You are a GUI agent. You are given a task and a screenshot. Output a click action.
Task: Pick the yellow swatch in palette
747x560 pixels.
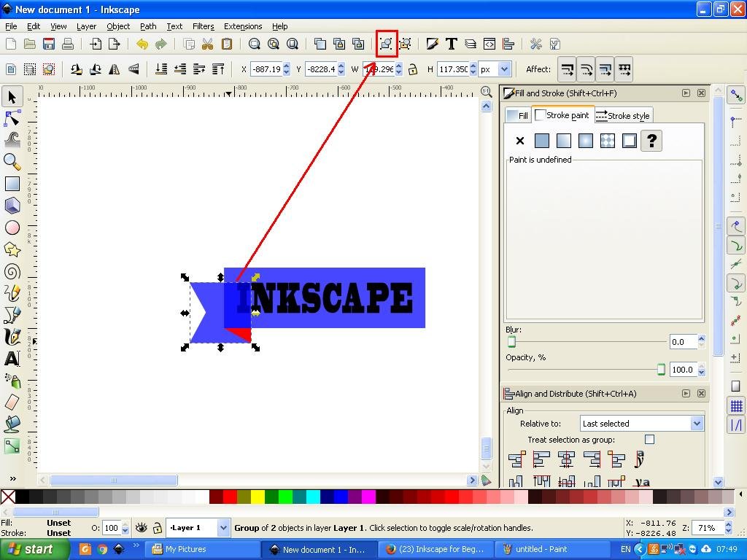258,497
